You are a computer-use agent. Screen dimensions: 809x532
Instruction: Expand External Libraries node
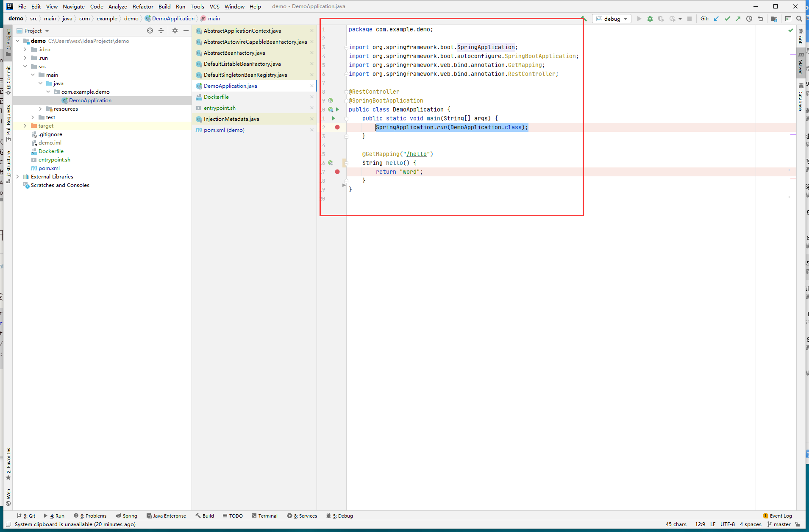[17, 177]
